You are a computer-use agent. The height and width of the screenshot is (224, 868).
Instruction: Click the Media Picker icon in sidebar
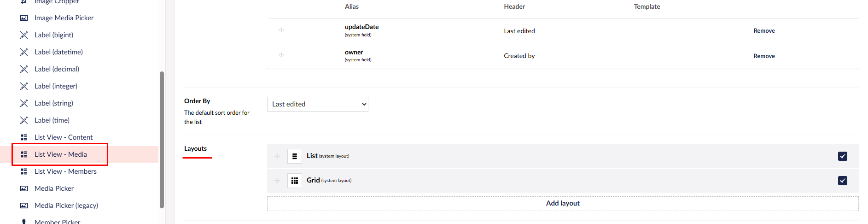coord(24,189)
